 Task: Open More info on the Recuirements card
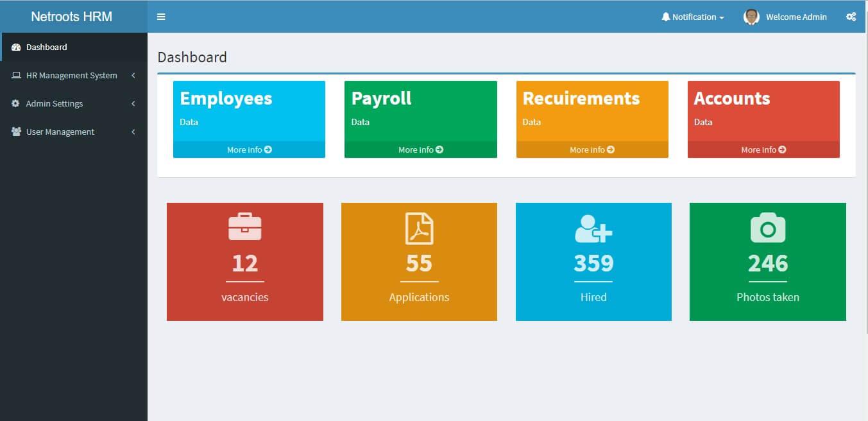coord(592,150)
